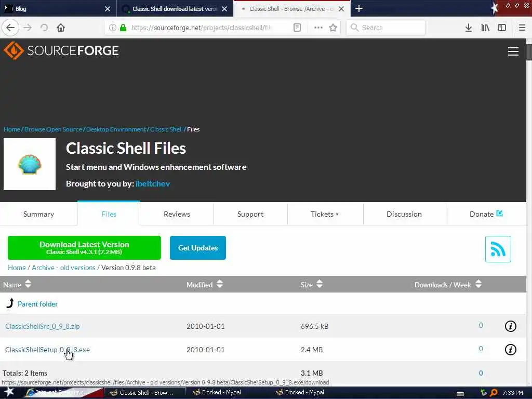Sort the file list by Name
532x399 pixels.
point(17,284)
